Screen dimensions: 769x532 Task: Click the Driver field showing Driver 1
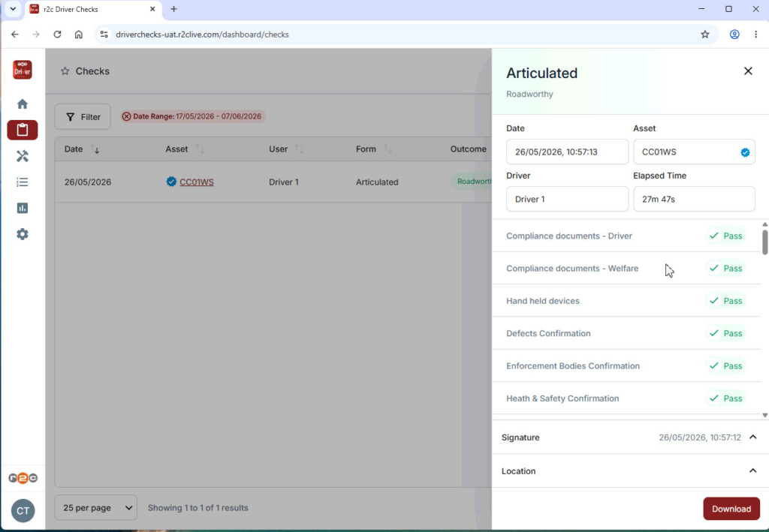[567, 199]
